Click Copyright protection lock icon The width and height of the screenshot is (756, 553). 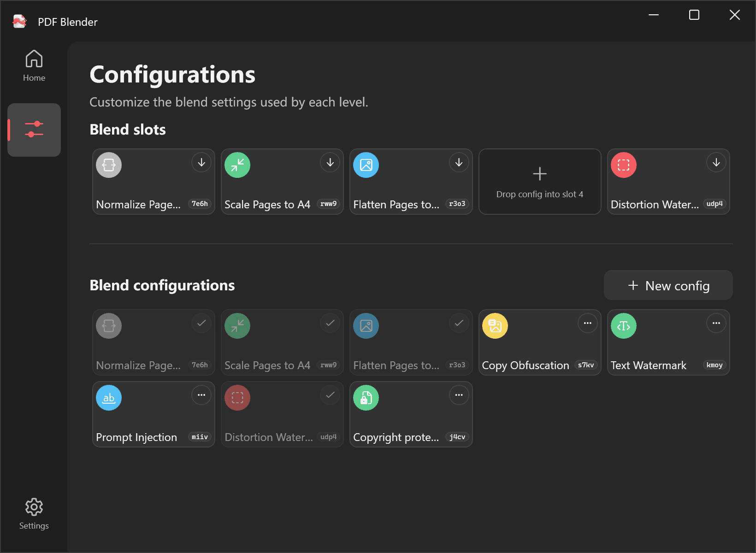(366, 398)
